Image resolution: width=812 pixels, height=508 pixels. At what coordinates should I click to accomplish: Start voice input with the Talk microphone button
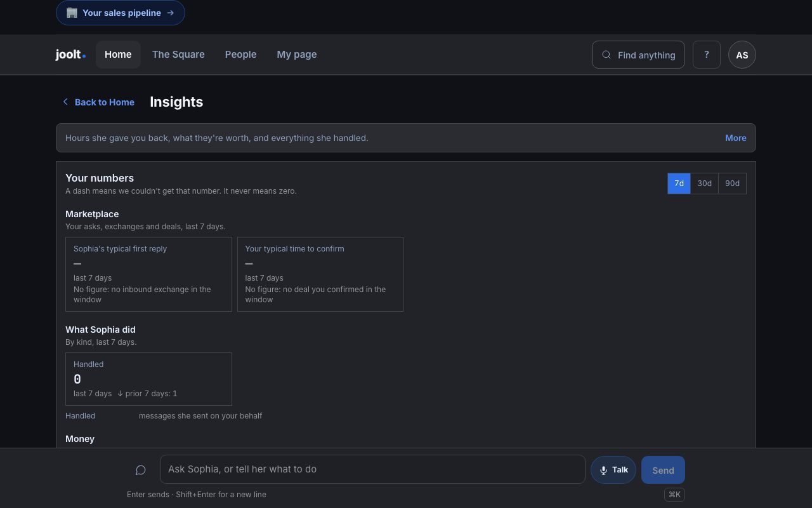click(613, 470)
